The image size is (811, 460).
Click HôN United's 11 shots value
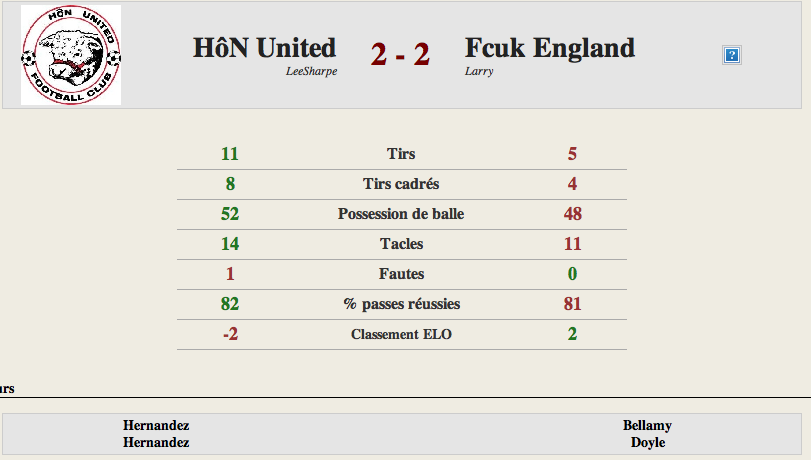pos(230,154)
